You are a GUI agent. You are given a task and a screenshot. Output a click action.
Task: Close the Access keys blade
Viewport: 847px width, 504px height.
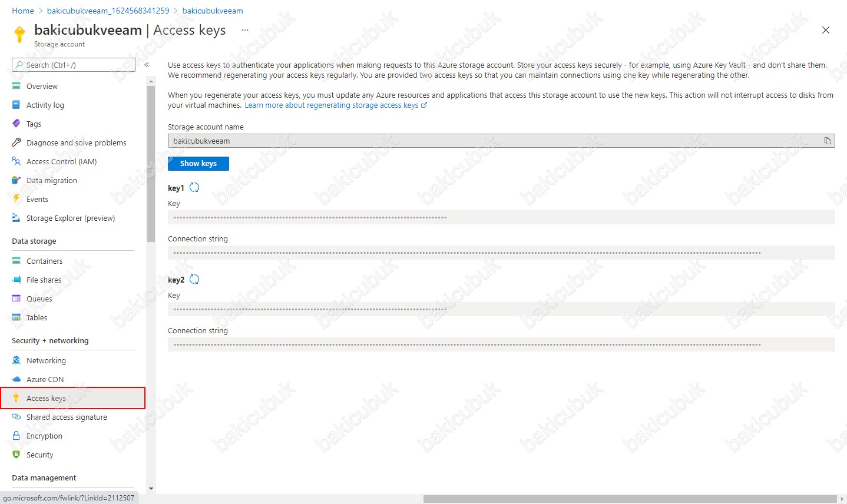(826, 30)
